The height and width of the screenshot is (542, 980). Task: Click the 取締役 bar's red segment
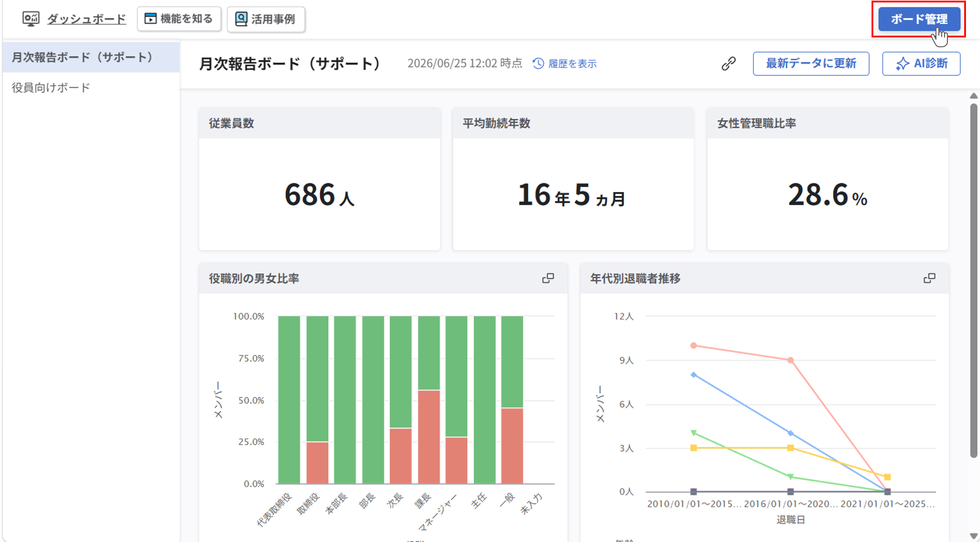click(317, 463)
